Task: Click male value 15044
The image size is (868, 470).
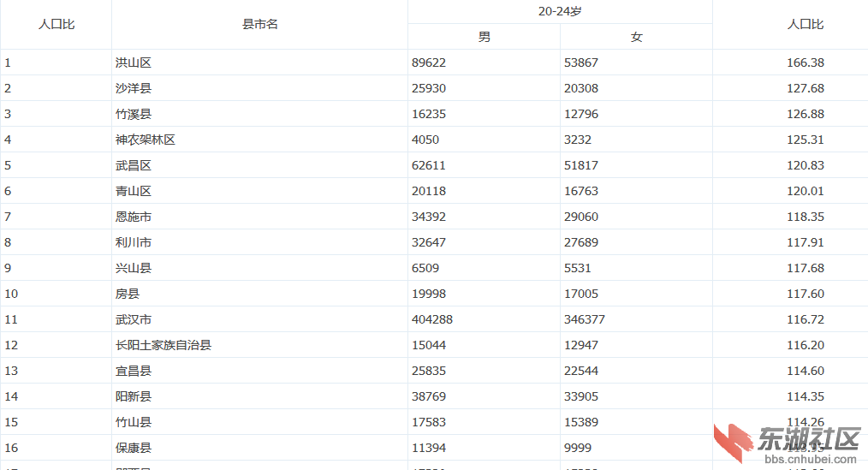Action: pos(429,345)
